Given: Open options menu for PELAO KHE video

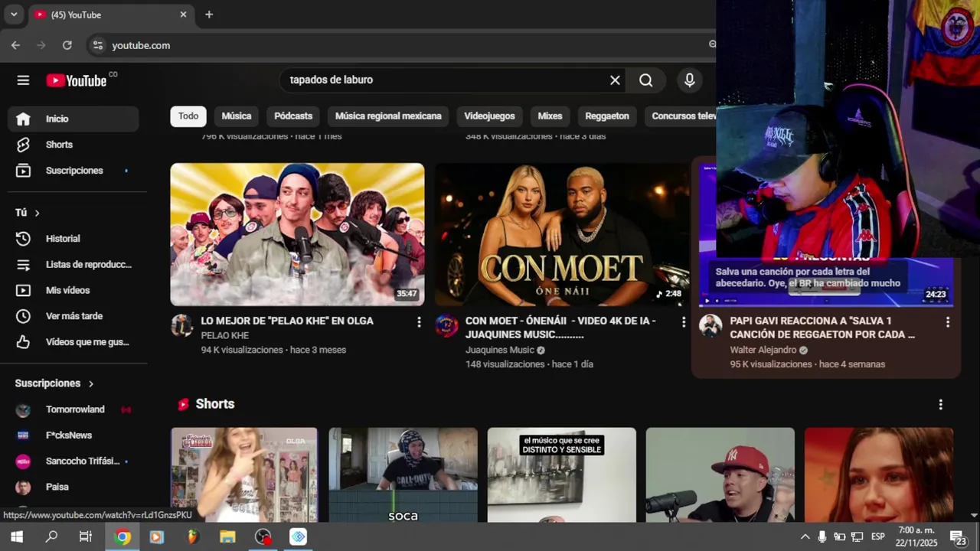Looking at the screenshot, I should pyautogui.click(x=419, y=322).
